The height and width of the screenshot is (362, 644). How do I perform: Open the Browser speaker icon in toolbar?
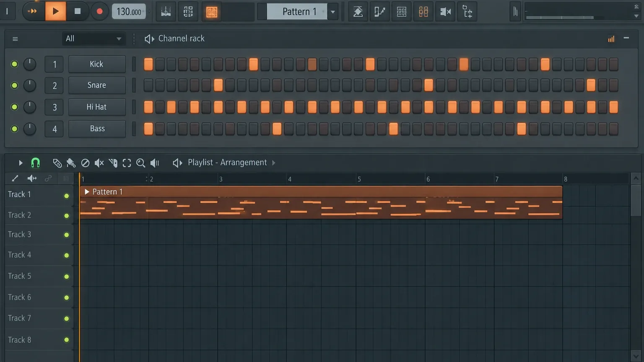[x=445, y=12]
